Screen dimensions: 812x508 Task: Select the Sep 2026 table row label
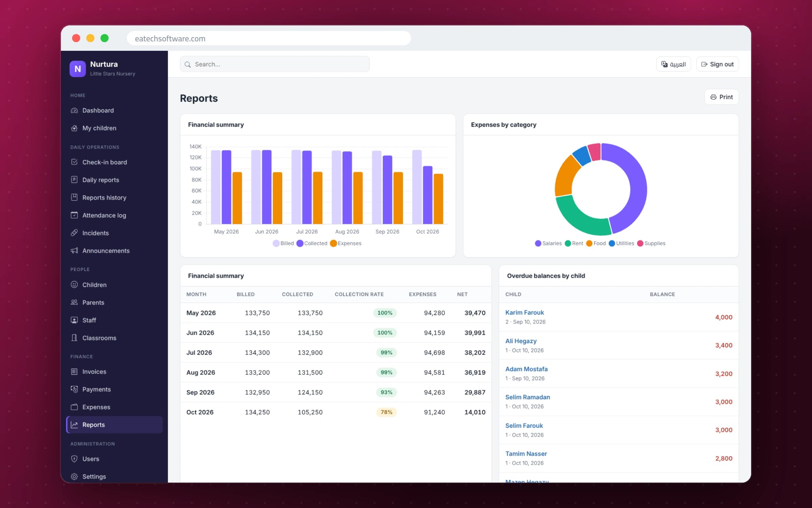[200, 392]
